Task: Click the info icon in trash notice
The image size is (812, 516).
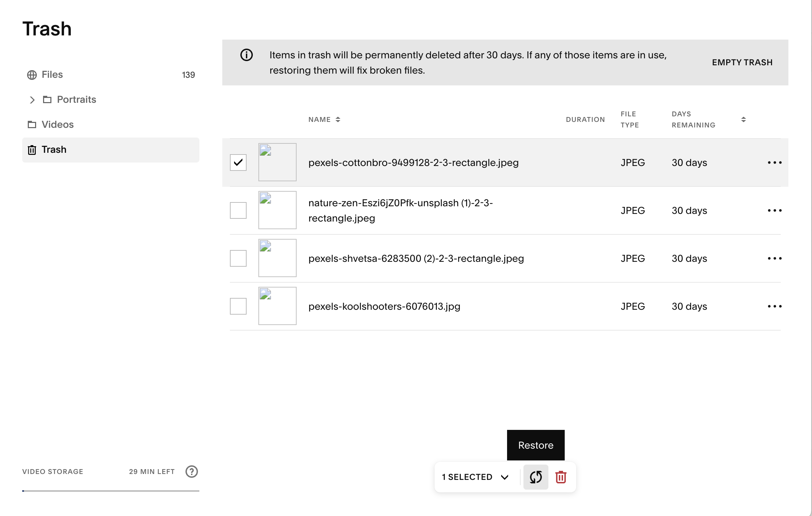Action: pos(247,55)
